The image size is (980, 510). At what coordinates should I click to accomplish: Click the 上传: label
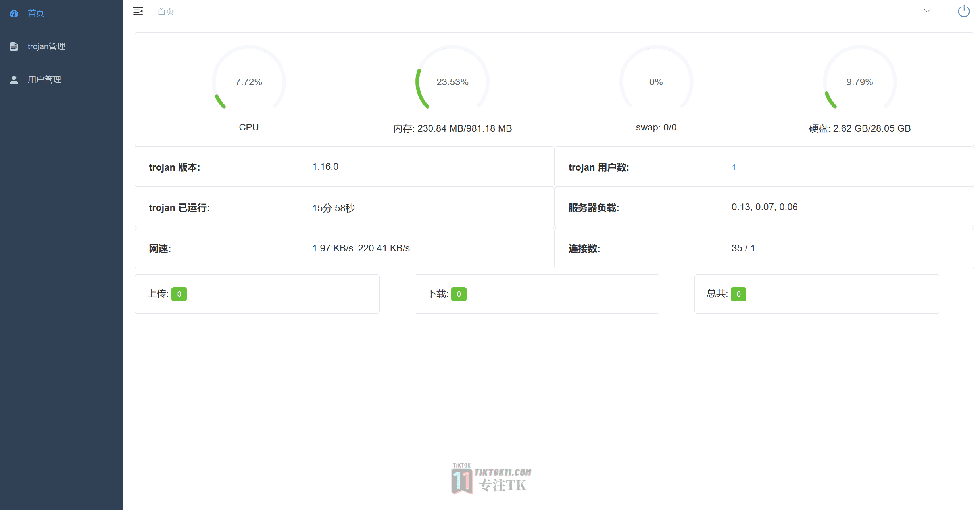pyautogui.click(x=158, y=293)
